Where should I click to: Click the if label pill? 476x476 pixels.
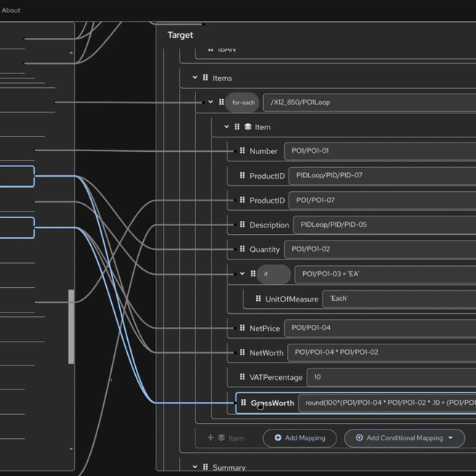click(x=274, y=274)
